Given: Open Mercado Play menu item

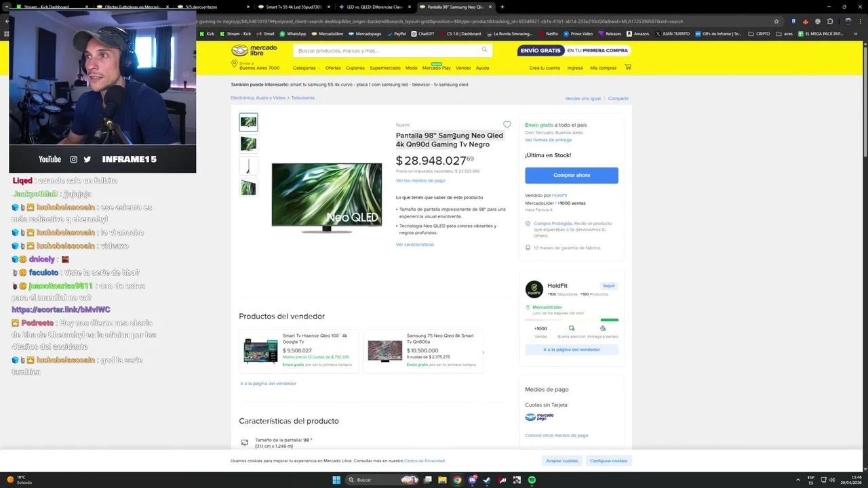Looking at the screenshot, I should [436, 68].
